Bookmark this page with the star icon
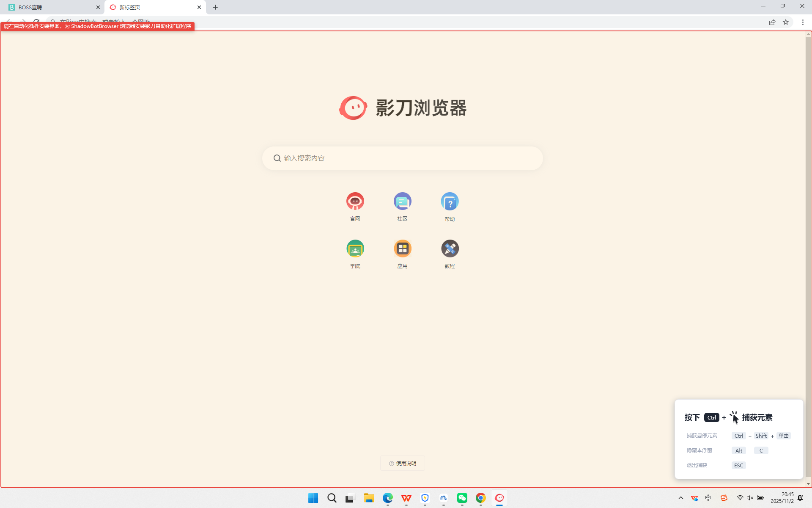The width and height of the screenshot is (812, 508). [x=786, y=22]
